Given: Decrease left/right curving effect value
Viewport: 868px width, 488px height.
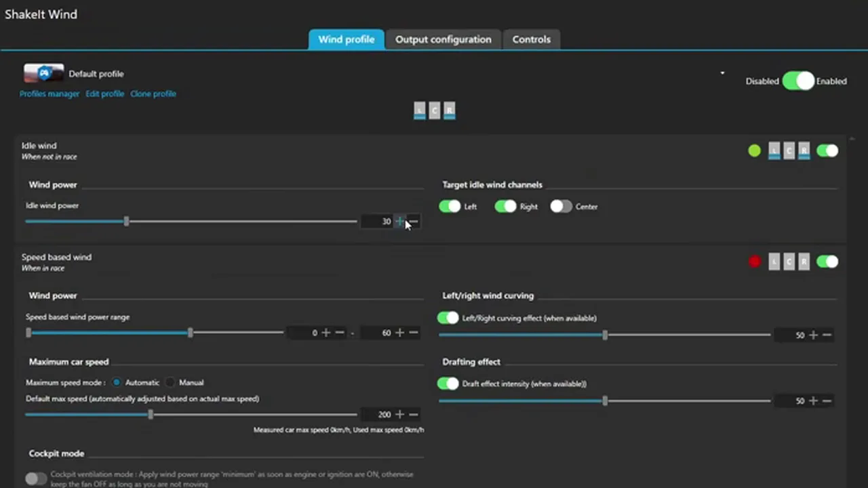Looking at the screenshot, I should pyautogui.click(x=827, y=335).
